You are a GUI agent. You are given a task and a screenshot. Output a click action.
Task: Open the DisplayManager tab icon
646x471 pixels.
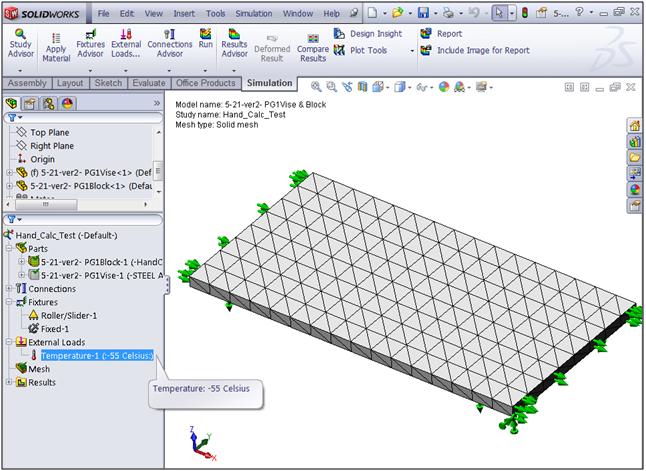(67, 103)
